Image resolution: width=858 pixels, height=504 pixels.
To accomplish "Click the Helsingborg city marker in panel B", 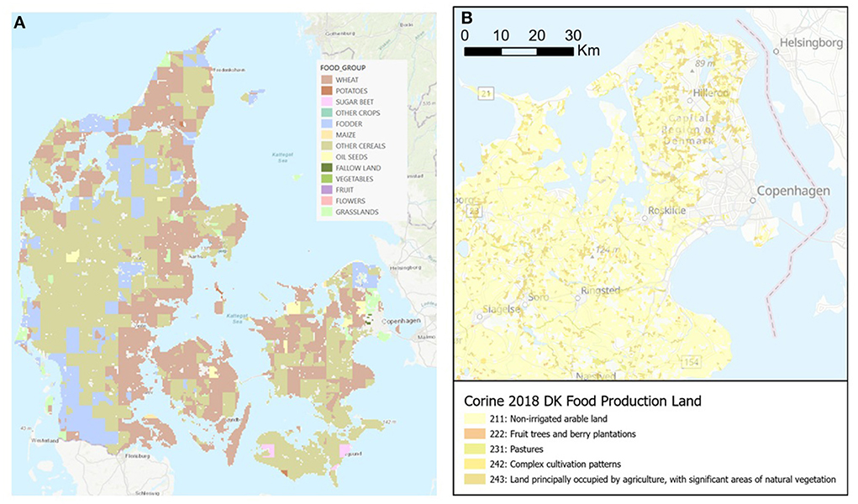I will [776, 51].
